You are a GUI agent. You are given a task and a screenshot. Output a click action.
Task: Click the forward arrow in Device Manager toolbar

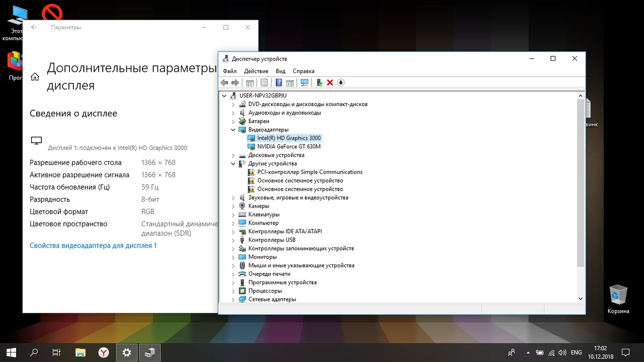tap(235, 82)
